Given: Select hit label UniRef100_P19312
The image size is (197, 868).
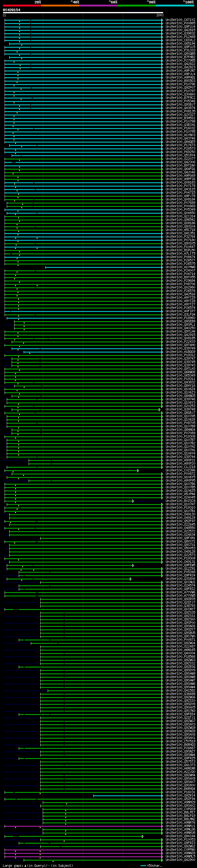Looking at the screenshot, I should coord(180,355).
